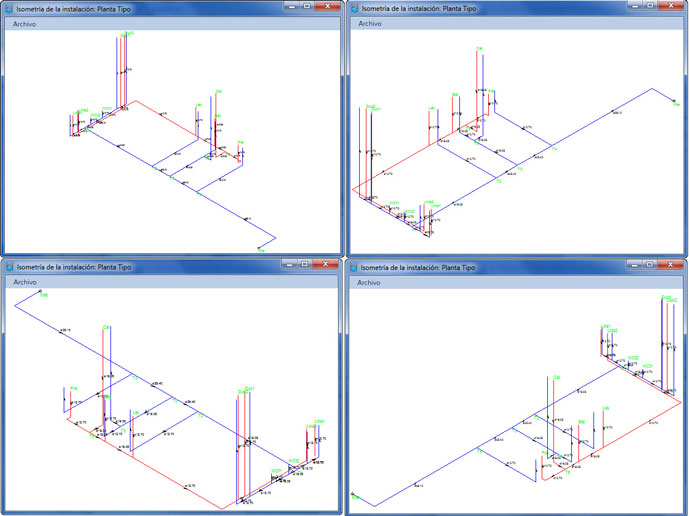
Task: Click the app icon in bottom-left window title bar
Action: click(9, 266)
